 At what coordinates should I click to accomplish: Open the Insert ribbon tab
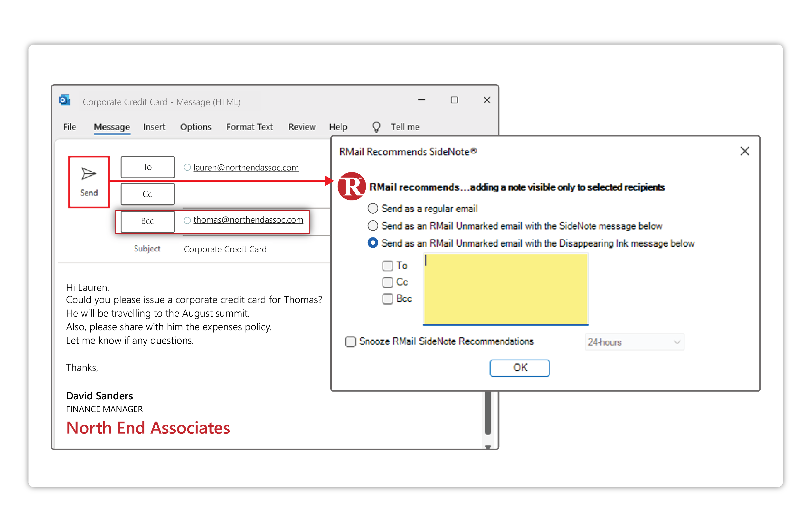pyautogui.click(x=154, y=127)
